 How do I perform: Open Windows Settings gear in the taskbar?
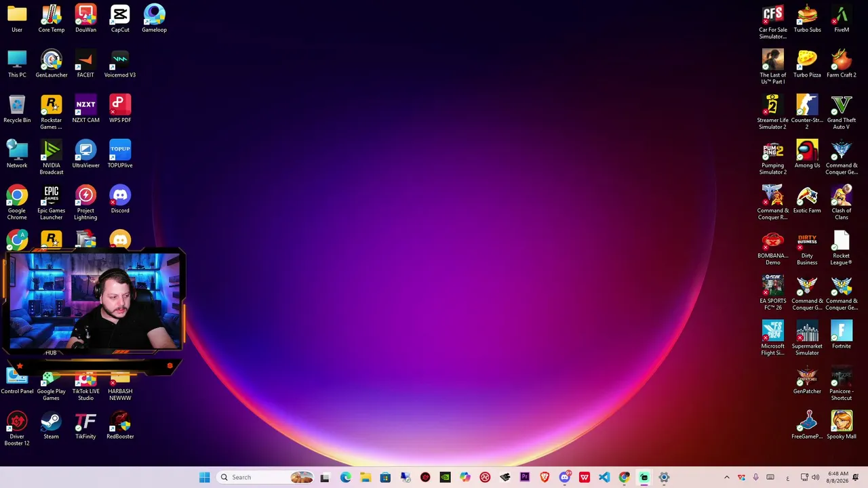[x=664, y=477]
